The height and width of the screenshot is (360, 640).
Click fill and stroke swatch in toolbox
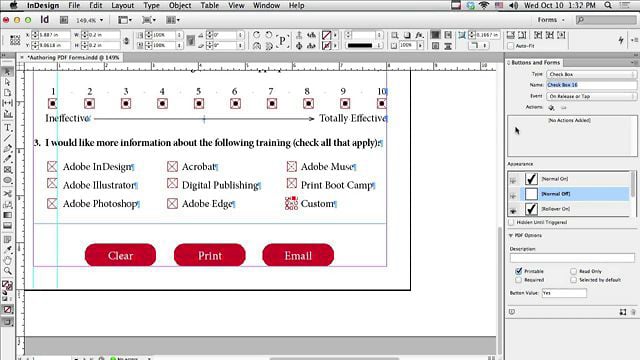pyautogui.click(x=7, y=285)
